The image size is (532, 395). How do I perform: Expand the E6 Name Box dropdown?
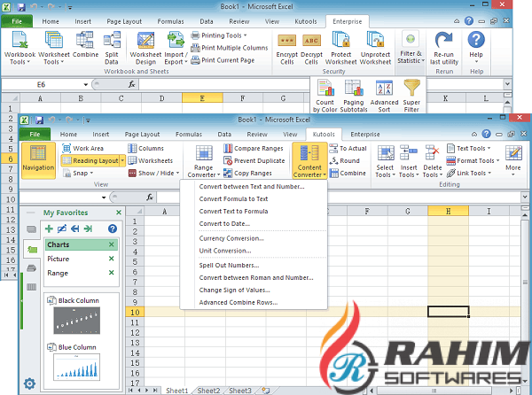coord(85,85)
